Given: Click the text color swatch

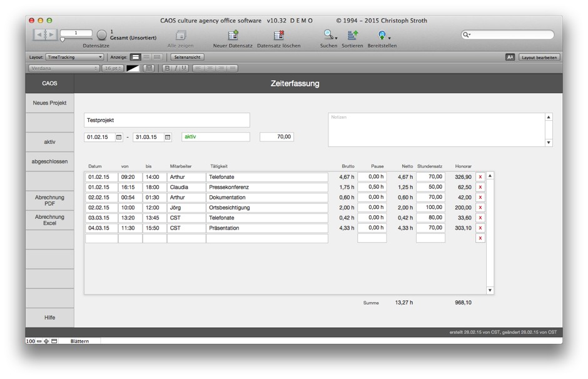Looking at the screenshot, I should (133, 68).
